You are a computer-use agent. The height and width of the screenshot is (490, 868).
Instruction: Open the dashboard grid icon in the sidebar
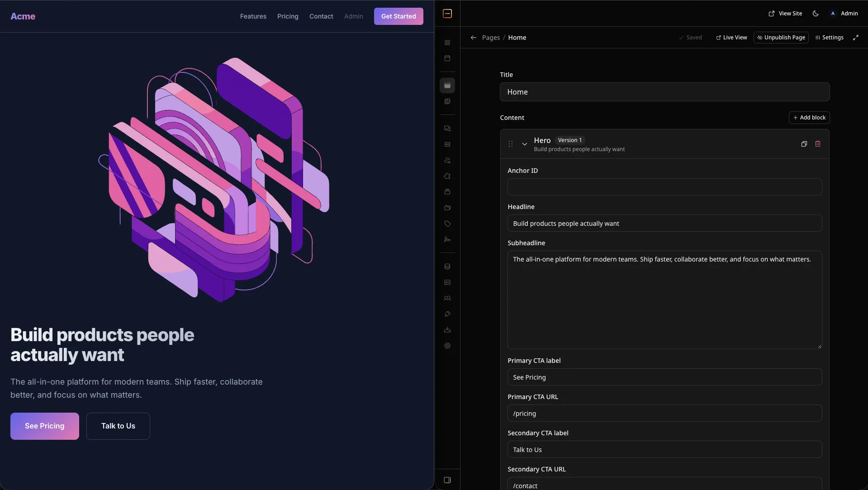(x=447, y=43)
